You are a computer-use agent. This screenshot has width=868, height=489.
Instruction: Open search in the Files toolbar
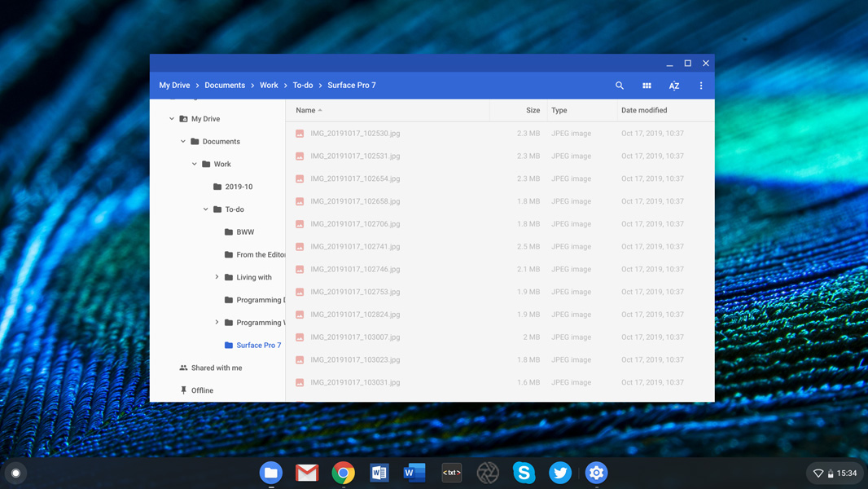coord(620,86)
